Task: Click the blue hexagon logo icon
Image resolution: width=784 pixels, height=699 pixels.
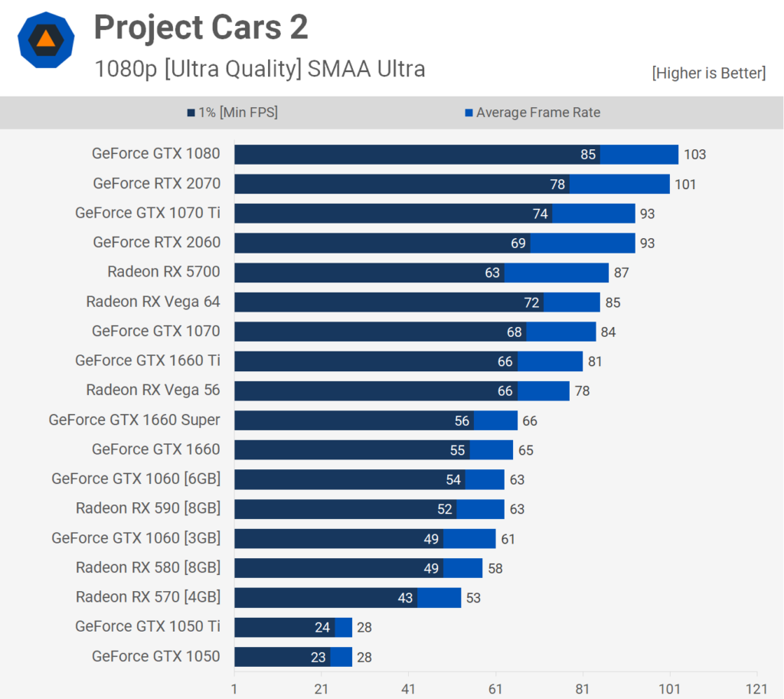Action: pos(46,40)
